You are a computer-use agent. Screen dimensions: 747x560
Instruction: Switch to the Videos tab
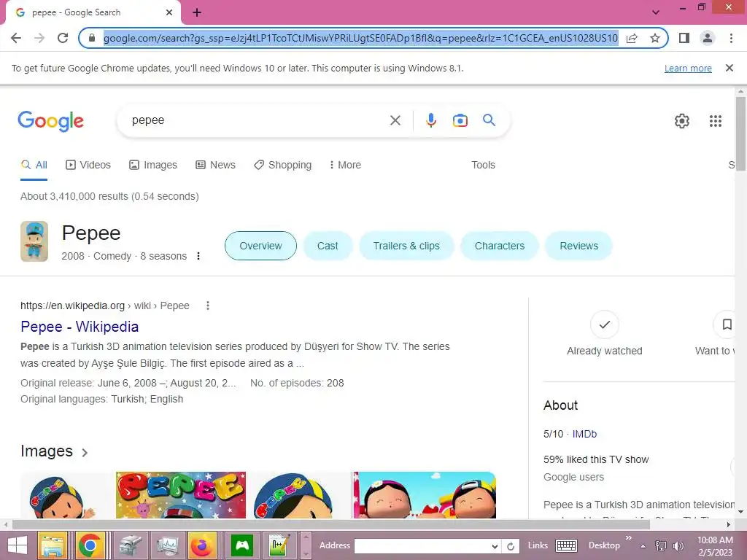[x=88, y=166]
